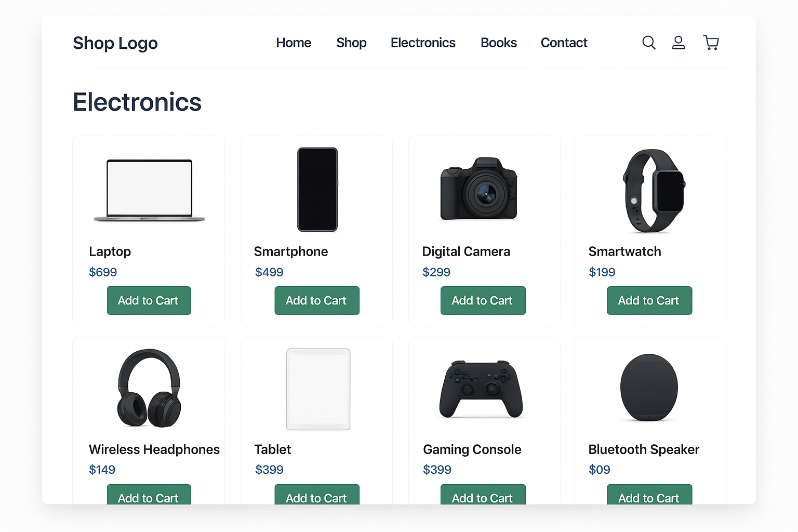Click the Bluetooth Speaker product image
Image resolution: width=798 pixels, height=532 pixels.
tap(649, 388)
